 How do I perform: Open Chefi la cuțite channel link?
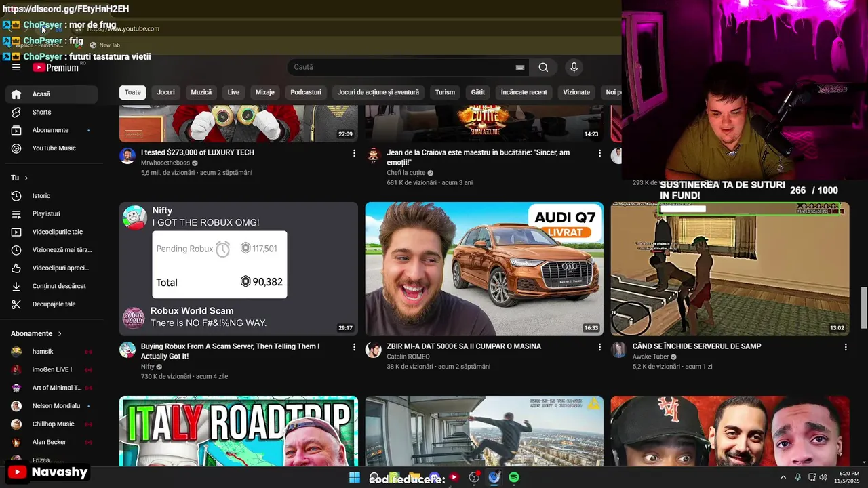pyautogui.click(x=406, y=173)
